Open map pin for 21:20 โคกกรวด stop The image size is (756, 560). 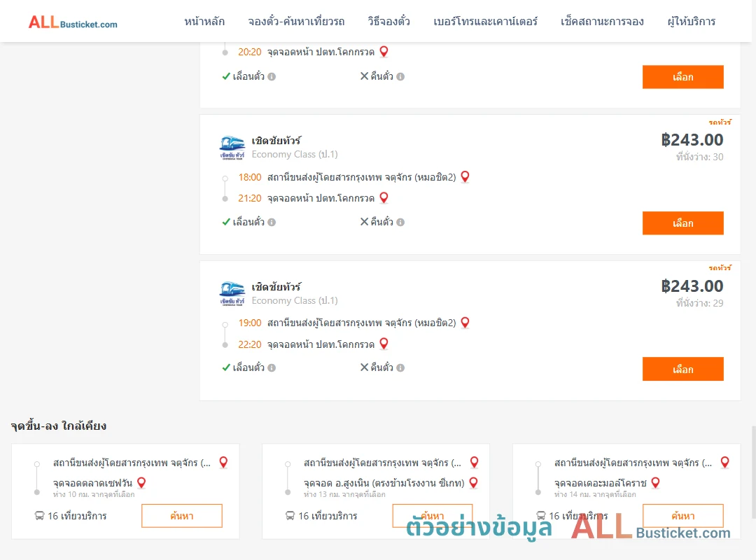(x=384, y=198)
